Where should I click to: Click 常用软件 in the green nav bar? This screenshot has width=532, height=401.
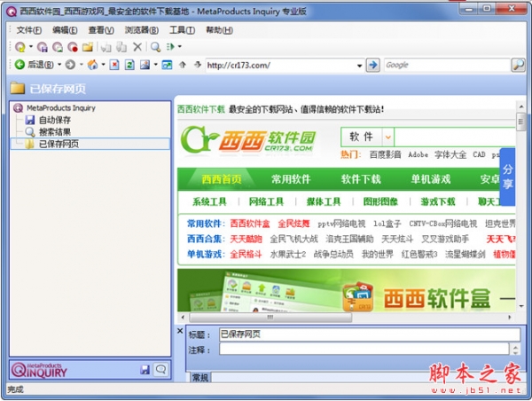click(291, 179)
